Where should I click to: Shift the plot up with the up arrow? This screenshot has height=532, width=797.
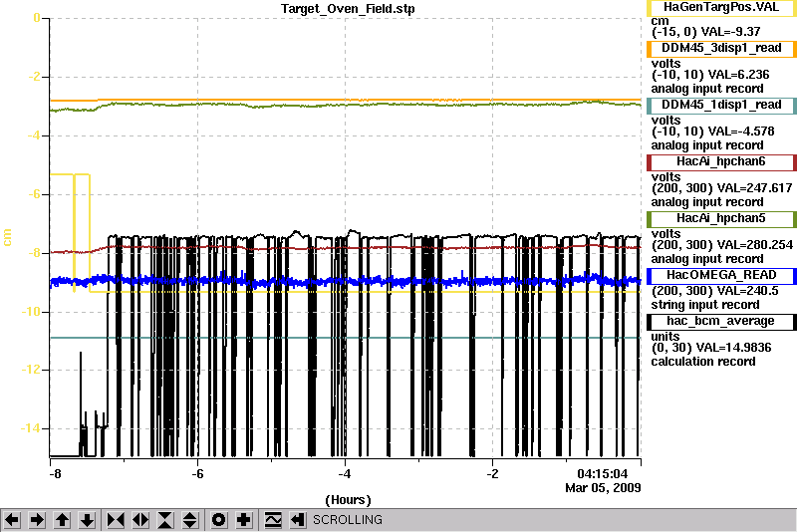tap(62, 520)
